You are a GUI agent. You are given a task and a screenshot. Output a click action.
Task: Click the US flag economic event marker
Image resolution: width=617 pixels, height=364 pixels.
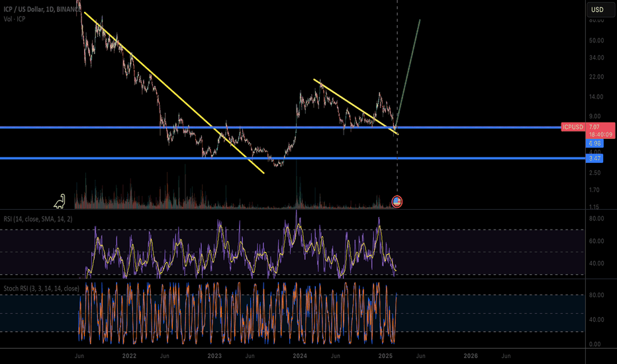click(x=397, y=202)
